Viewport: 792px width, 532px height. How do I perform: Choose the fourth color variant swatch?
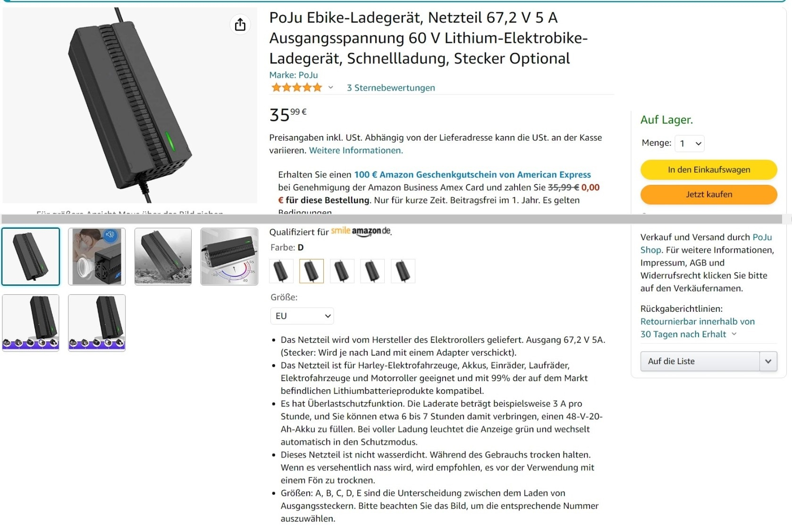tap(372, 271)
